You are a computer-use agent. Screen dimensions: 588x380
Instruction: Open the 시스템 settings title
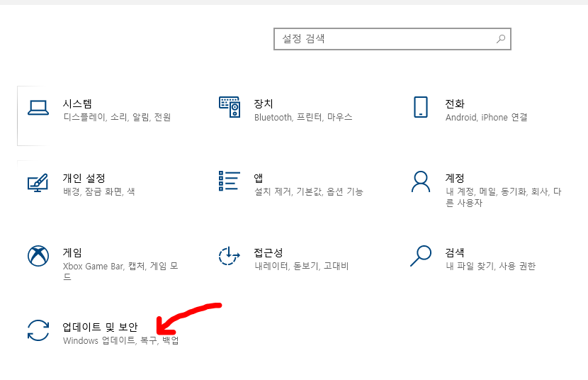coord(77,104)
